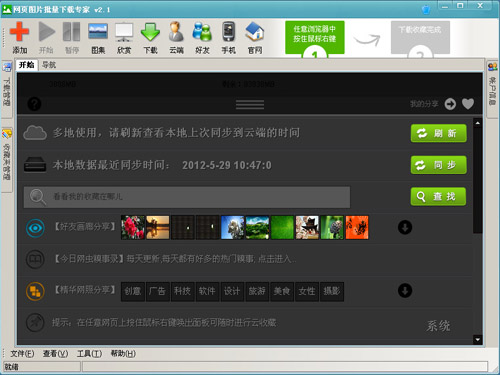Screen dimensions: 500x375
Task: Click the 我的分享 label
Action: point(424,104)
